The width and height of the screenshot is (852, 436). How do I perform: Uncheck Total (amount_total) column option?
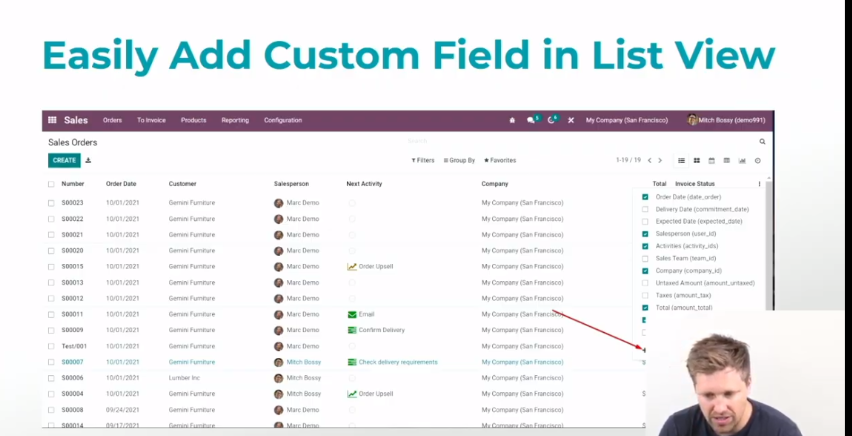click(645, 308)
